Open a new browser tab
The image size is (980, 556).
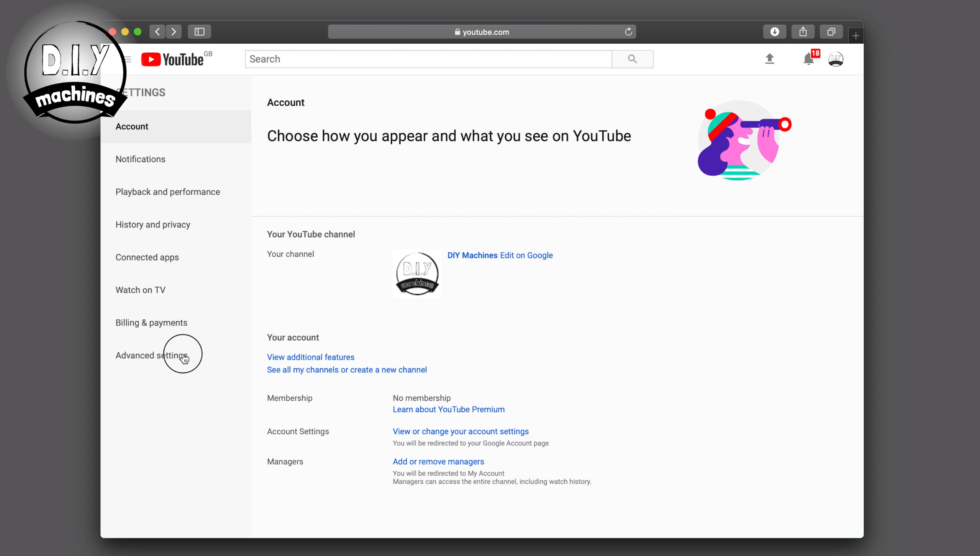(855, 35)
